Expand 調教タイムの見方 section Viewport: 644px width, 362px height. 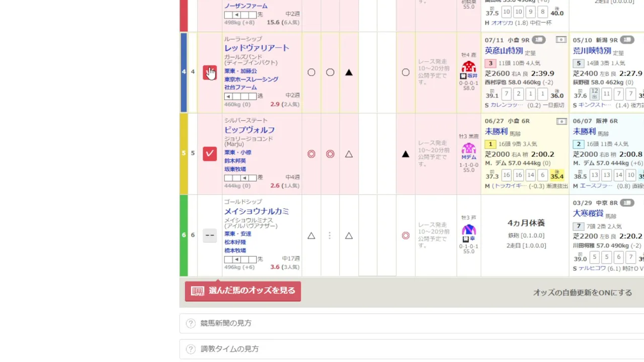click(x=412, y=349)
